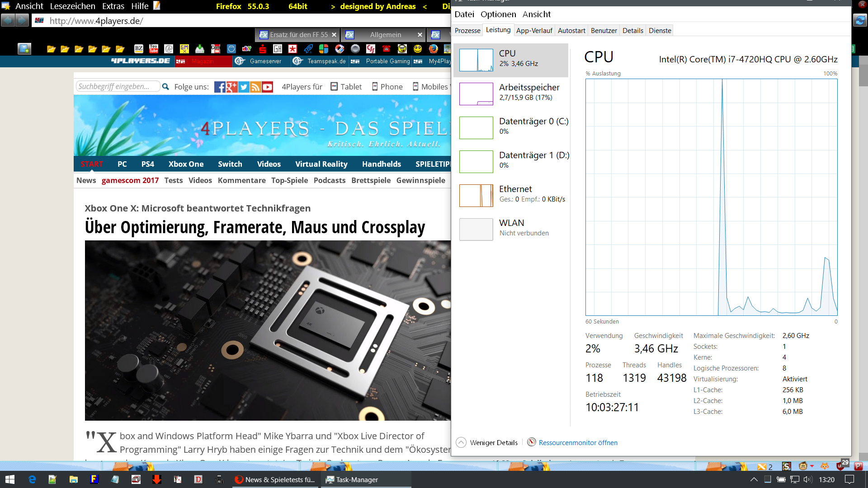Select the Arbeitsspeicher graph thumbnail
The image size is (868, 488).
coord(476,94)
